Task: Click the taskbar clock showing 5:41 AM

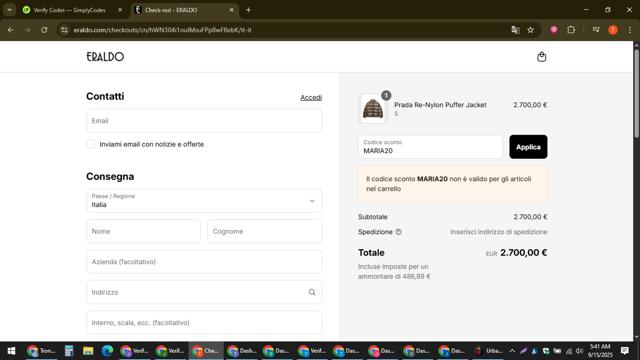Action: pos(600,351)
